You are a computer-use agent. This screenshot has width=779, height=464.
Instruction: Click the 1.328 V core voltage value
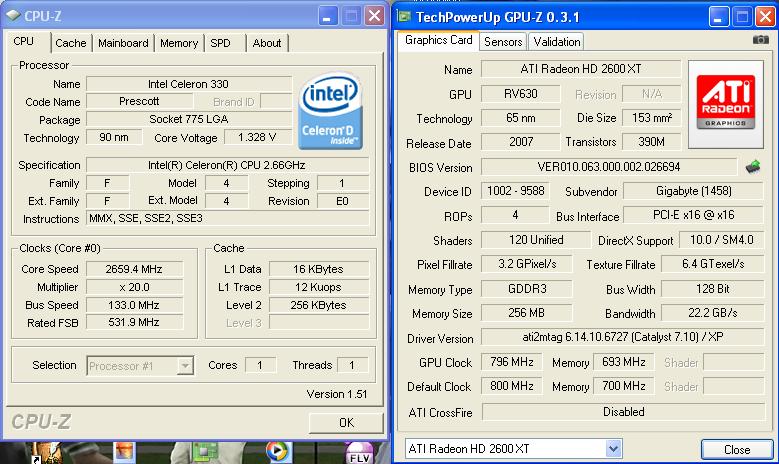tap(257, 137)
